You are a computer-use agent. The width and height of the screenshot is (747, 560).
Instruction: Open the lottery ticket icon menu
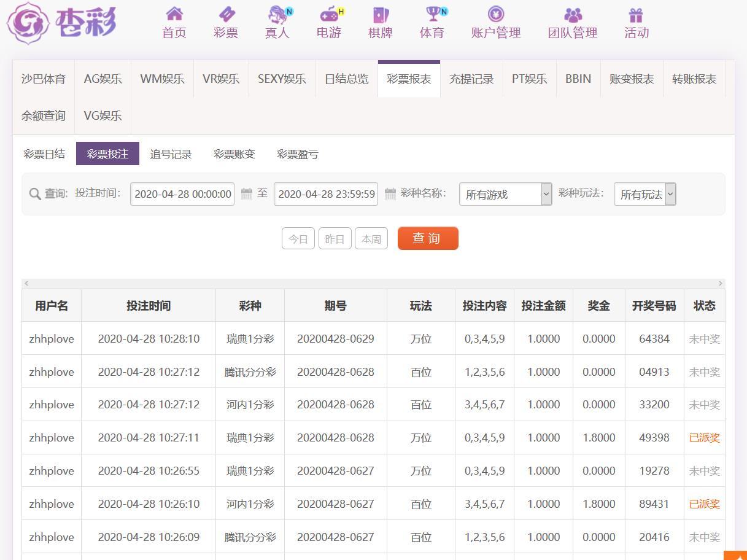(226, 14)
